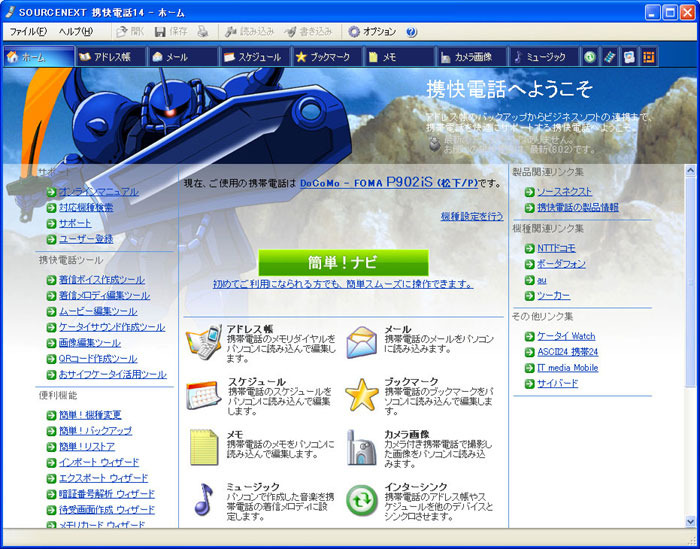700x549 pixels.
Task: Launch the ケータイサウンド作成ツール link
Action: (x=112, y=327)
